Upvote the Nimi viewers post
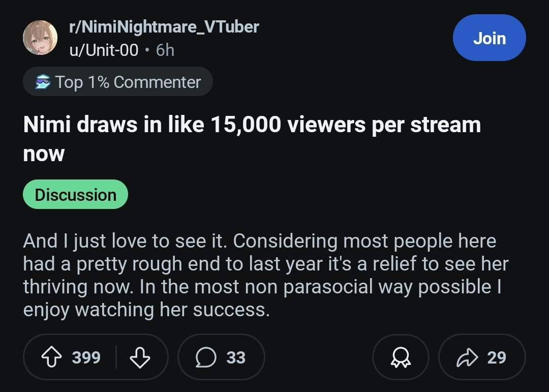Screen dimensions: 549x392 [52, 357]
